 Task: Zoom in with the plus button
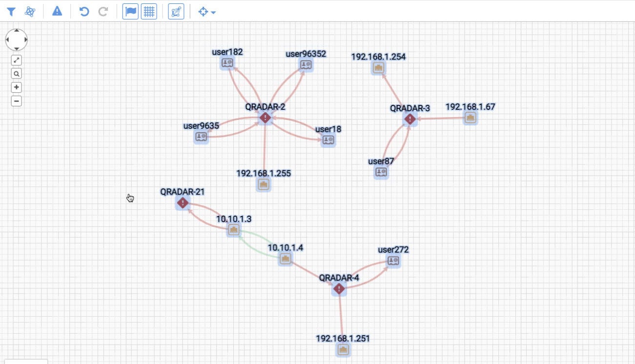click(x=17, y=88)
